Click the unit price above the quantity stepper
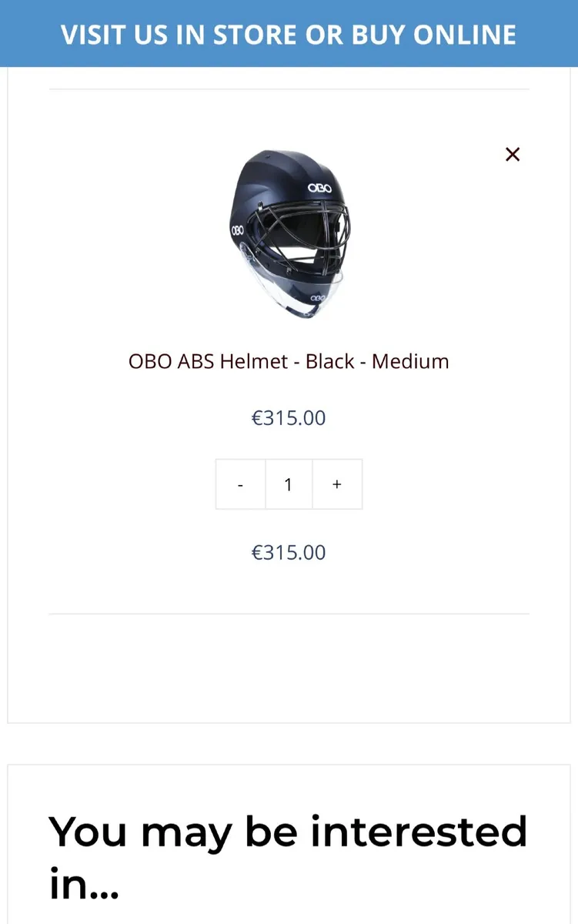 click(x=289, y=418)
